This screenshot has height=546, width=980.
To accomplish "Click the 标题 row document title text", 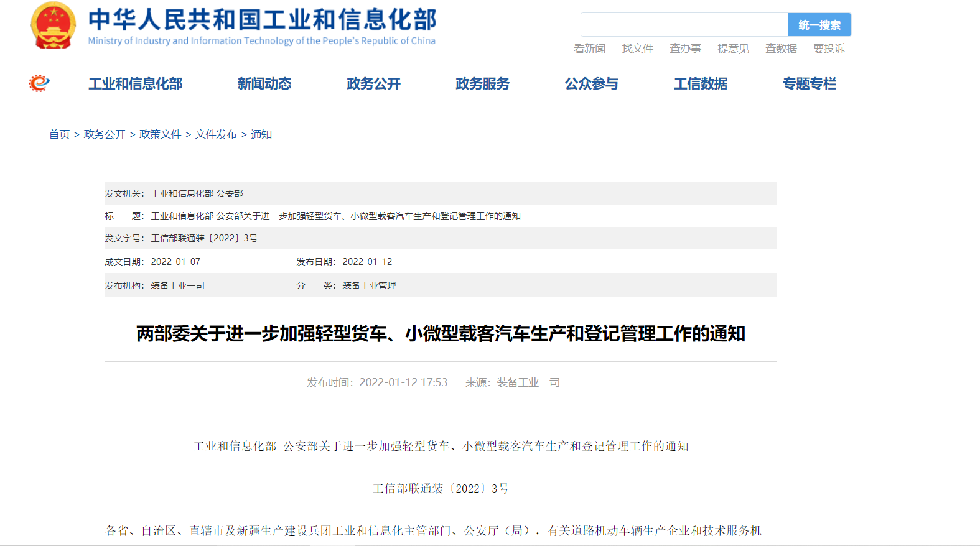I will [336, 216].
